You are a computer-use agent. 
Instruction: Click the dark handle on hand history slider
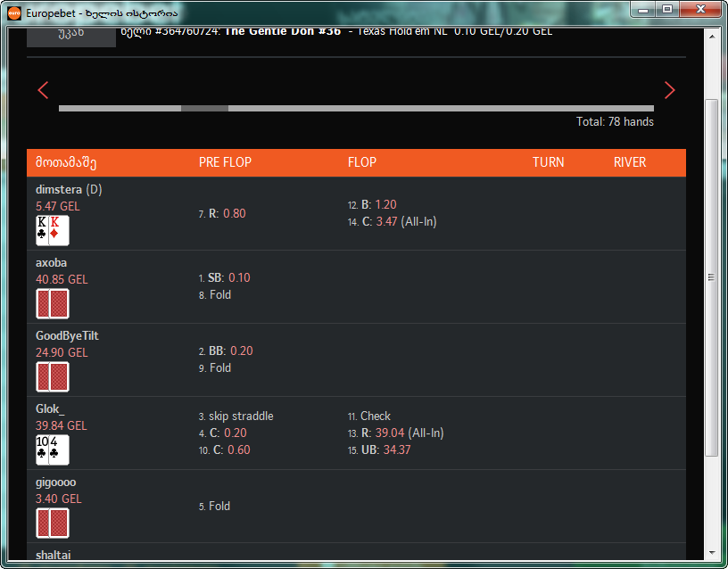[x=204, y=108]
